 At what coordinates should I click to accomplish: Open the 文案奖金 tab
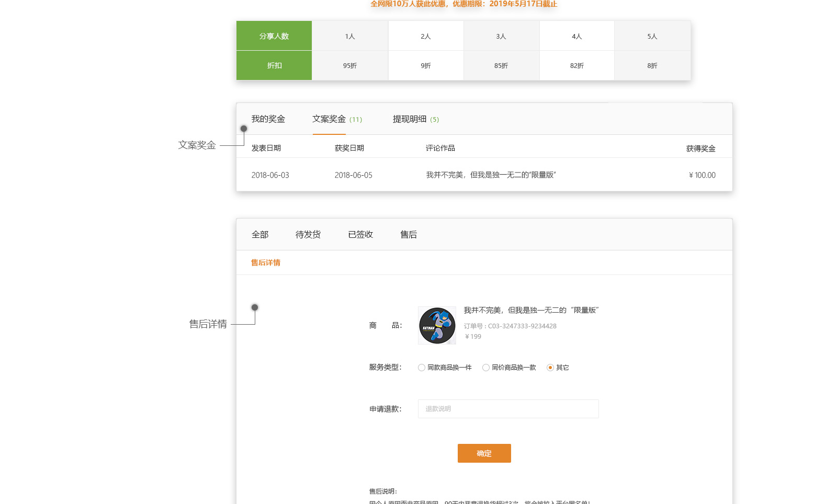click(329, 119)
